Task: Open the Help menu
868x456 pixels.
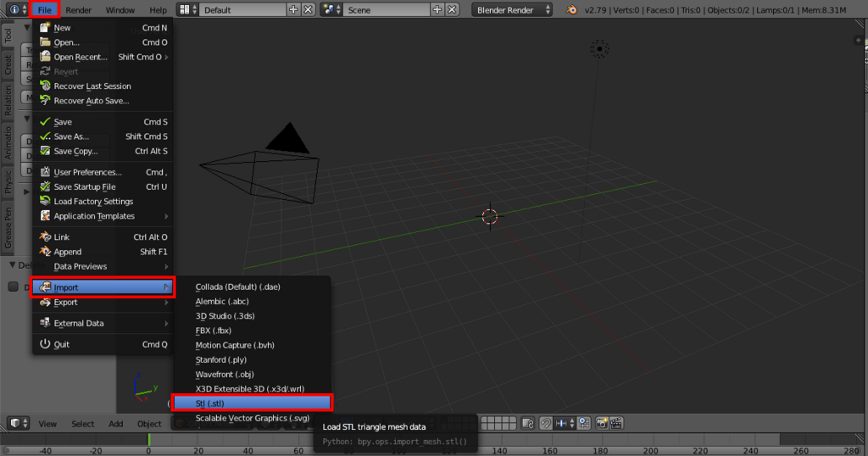Action: click(x=158, y=10)
